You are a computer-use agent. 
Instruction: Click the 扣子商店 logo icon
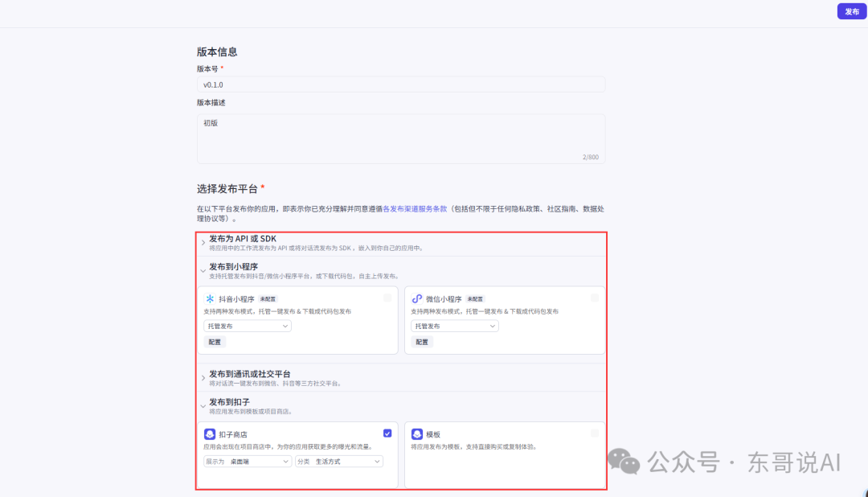[210, 433]
